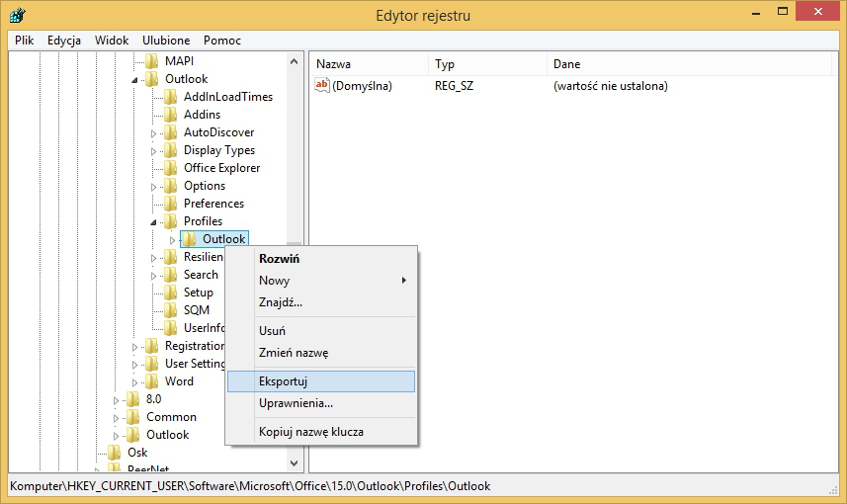Click the Common folder icon
847x504 pixels.
click(x=132, y=417)
